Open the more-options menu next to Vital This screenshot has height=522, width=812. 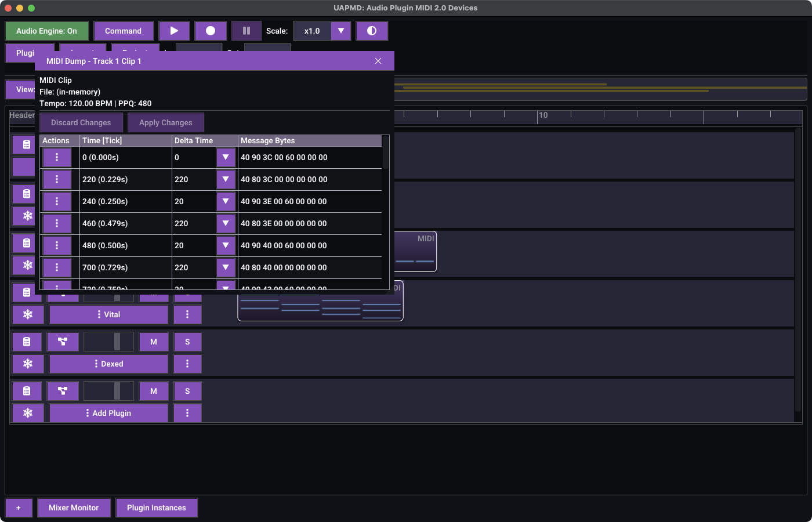pyautogui.click(x=187, y=314)
